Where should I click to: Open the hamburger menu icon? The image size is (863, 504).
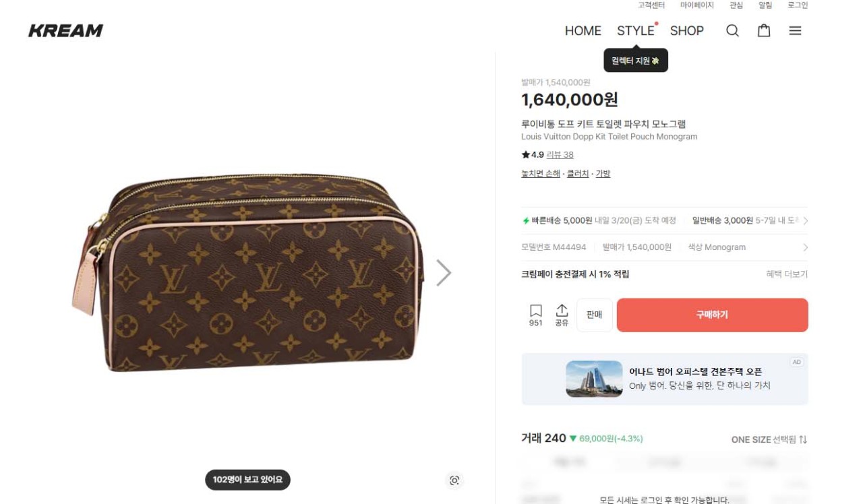click(796, 31)
